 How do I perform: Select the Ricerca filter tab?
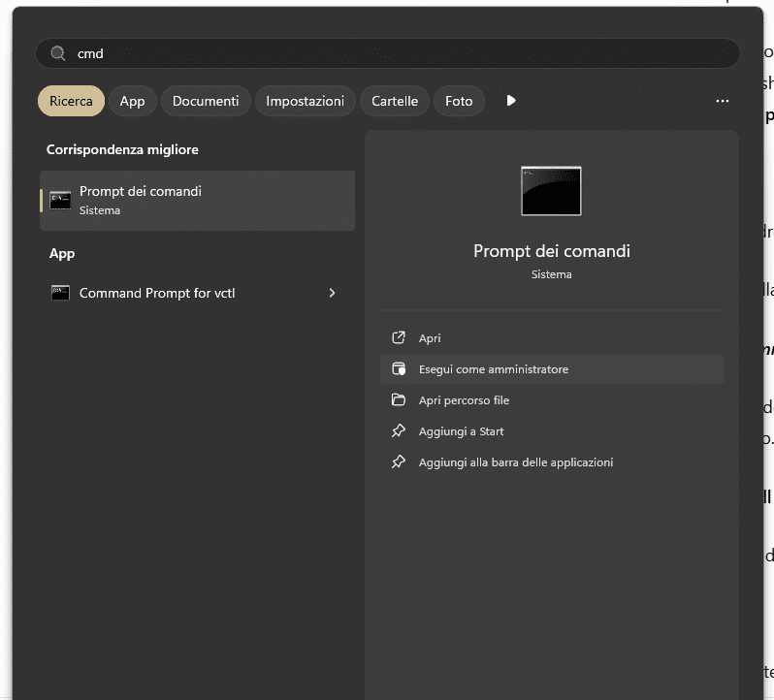tap(71, 101)
